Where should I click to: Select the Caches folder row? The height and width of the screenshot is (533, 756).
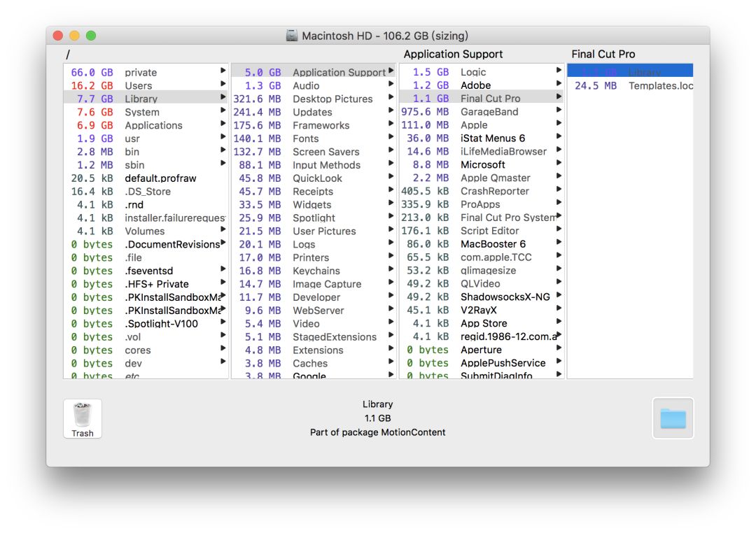(314, 364)
